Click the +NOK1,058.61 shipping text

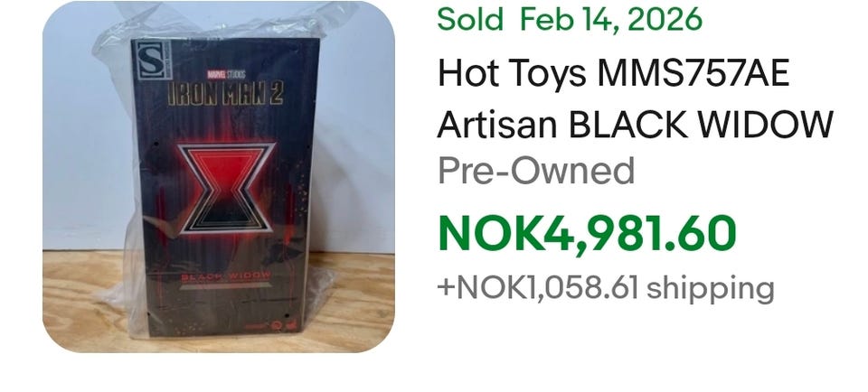click(606, 288)
